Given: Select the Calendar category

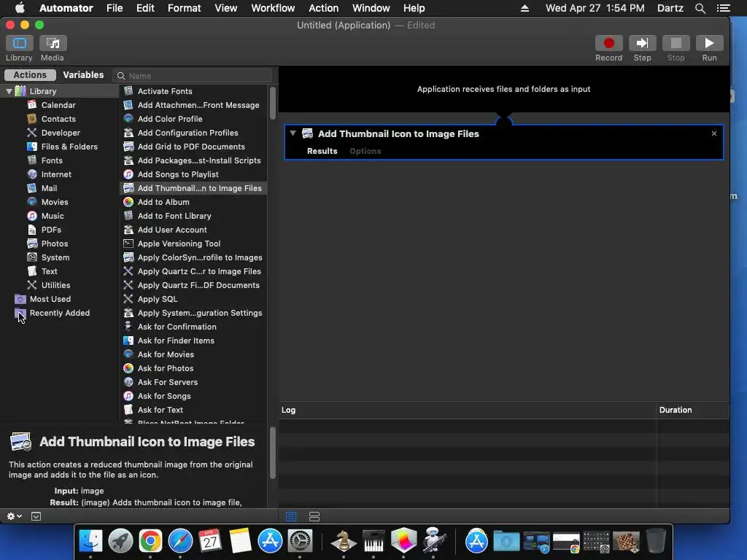Looking at the screenshot, I should click(58, 105).
